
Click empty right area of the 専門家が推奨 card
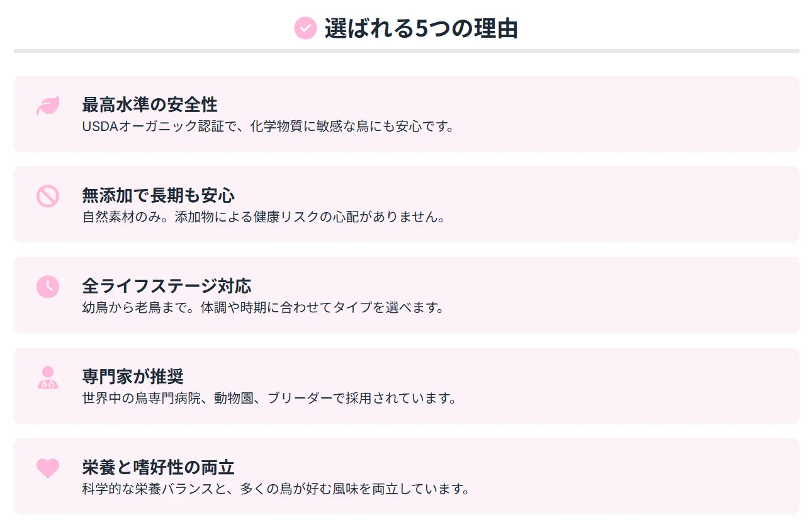[661, 385]
